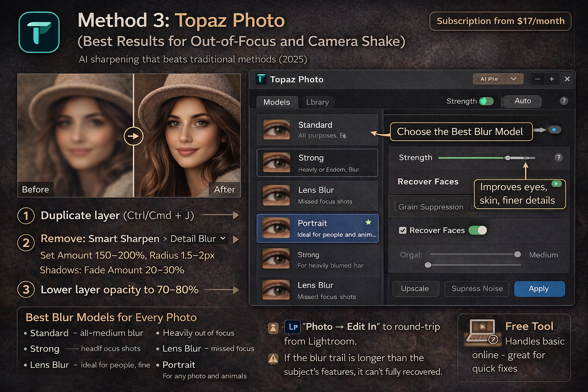The image size is (588, 392).
Task: Click the 'Medium' value label
Action: 544,255
